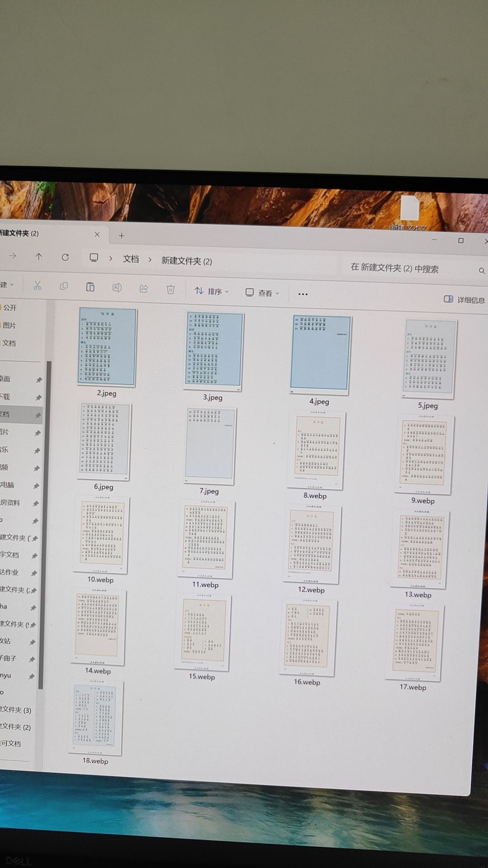Click the Copy icon in toolbar
This screenshot has height=868, width=488.
(64, 286)
